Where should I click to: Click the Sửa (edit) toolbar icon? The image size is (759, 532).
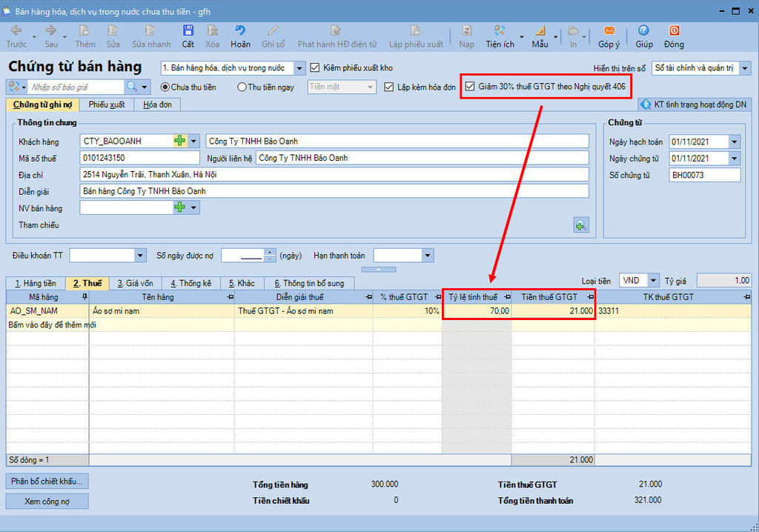[x=113, y=31]
